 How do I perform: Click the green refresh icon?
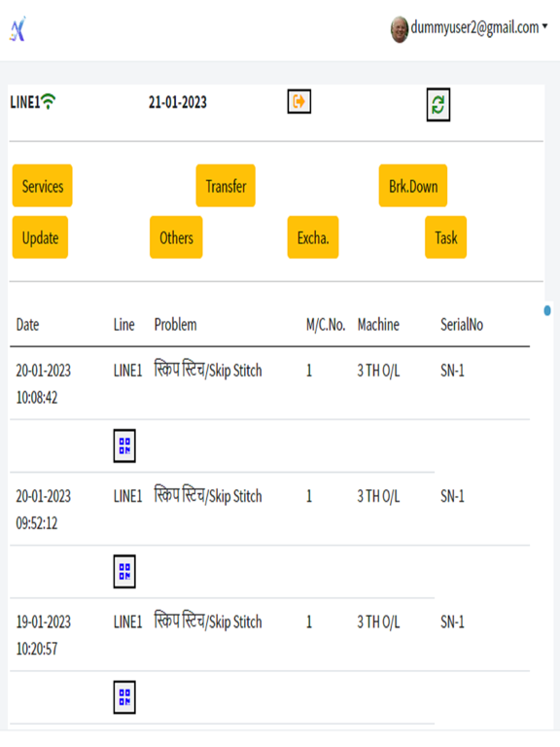(x=438, y=104)
